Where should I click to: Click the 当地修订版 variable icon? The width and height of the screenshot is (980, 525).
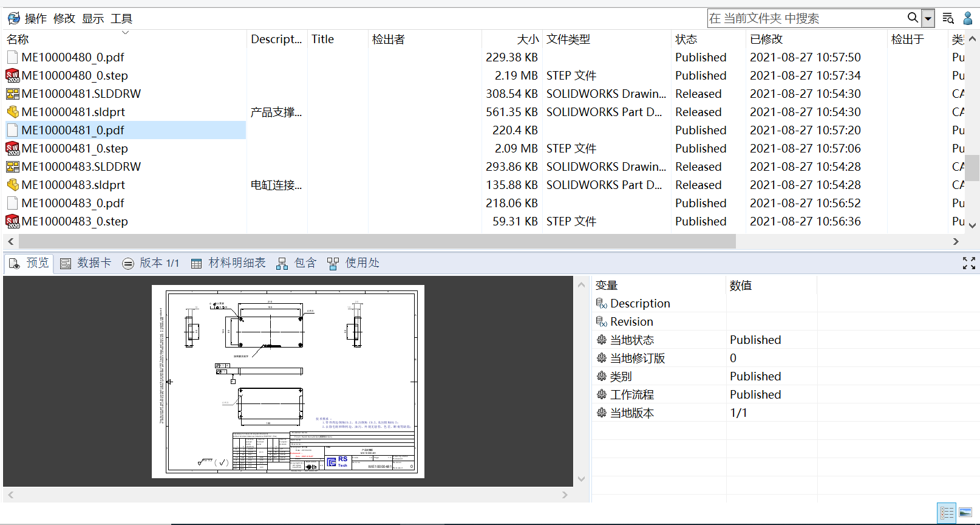coord(602,358)
